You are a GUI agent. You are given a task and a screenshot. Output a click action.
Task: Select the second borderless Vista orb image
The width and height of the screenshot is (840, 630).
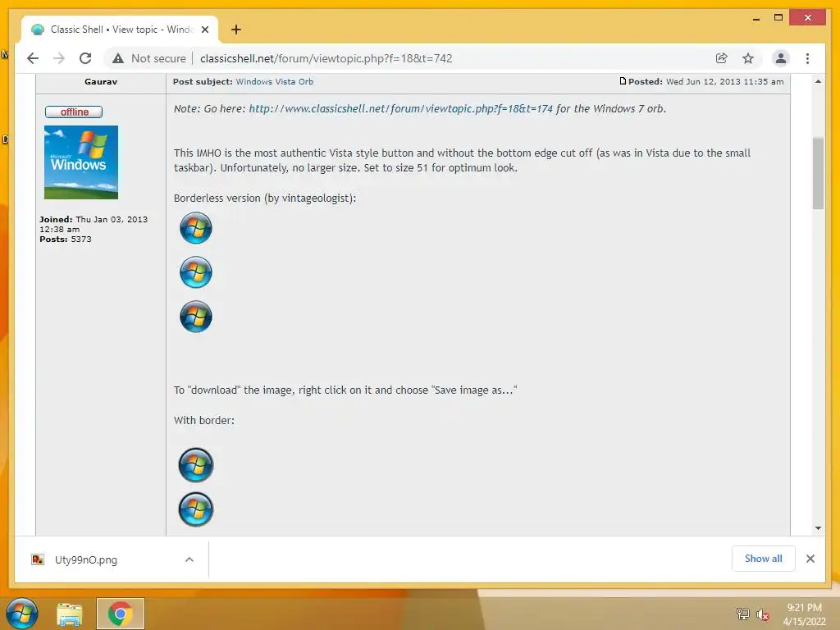[x=195, y=272]
